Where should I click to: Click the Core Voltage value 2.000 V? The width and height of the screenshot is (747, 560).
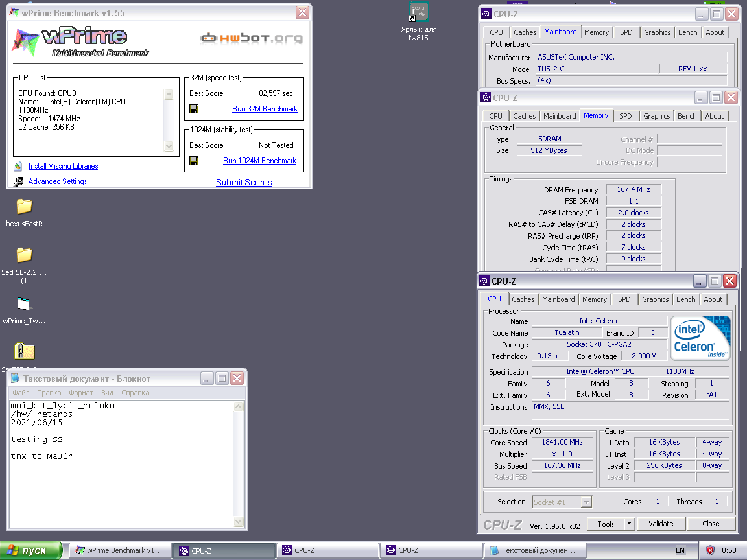click(643, 356)
